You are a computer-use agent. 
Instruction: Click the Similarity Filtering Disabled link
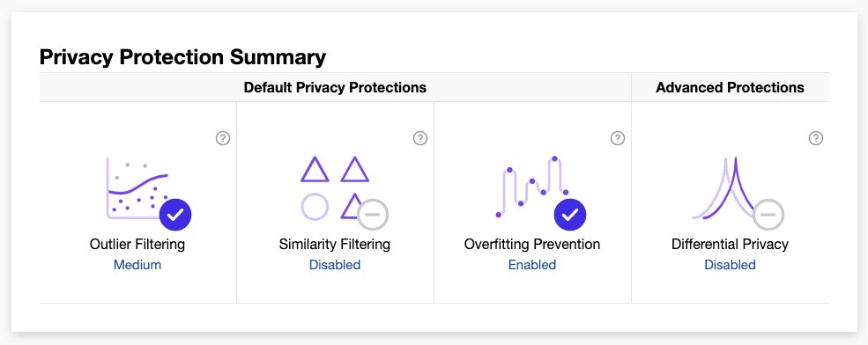tap(335, 265)
